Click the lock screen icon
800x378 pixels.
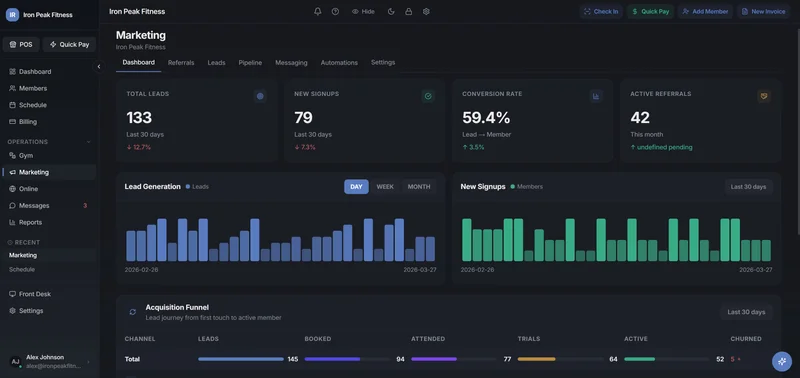click(409, 11)
